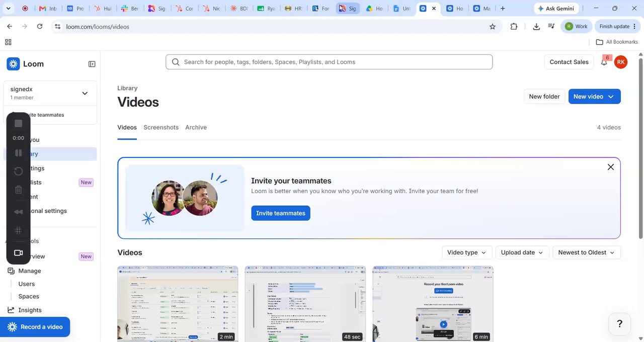The image size is (644, 342).
Task: Open the Newest to Oldest sort dropdown
Action: click(586, 252)
